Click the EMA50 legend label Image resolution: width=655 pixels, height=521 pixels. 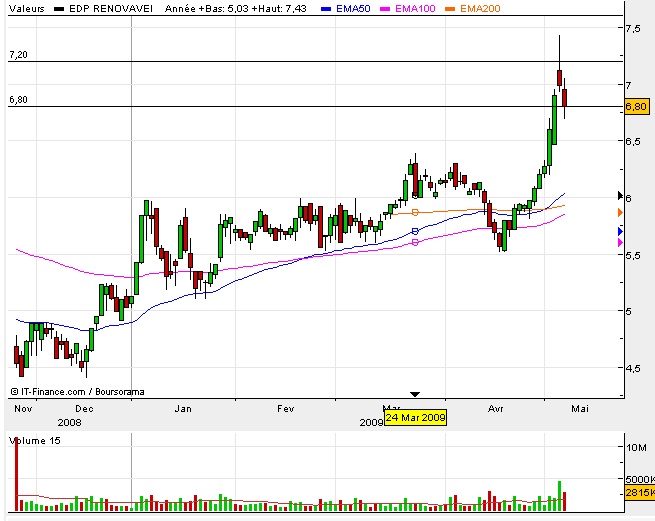pyautogui.click(x=353, y=8)
